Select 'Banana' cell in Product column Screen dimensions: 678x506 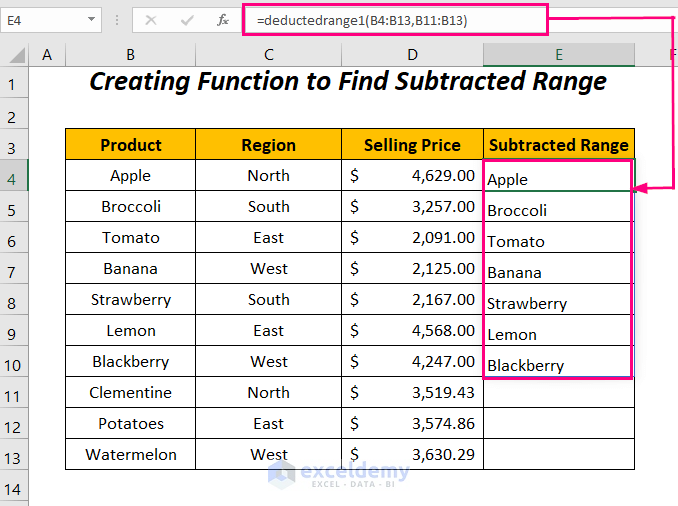(131, 269)
